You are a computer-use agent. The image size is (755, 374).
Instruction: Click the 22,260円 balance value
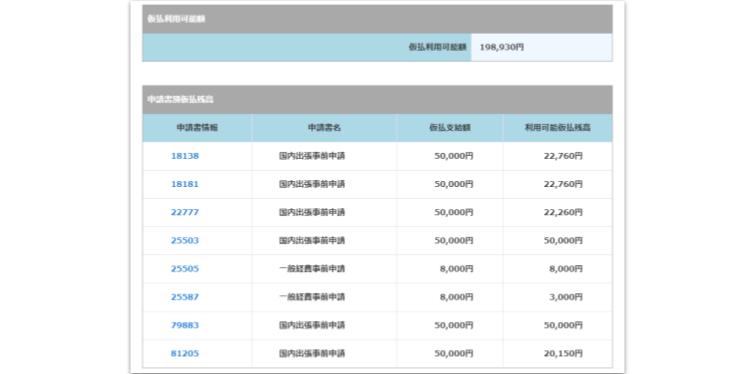coord(563,212)
